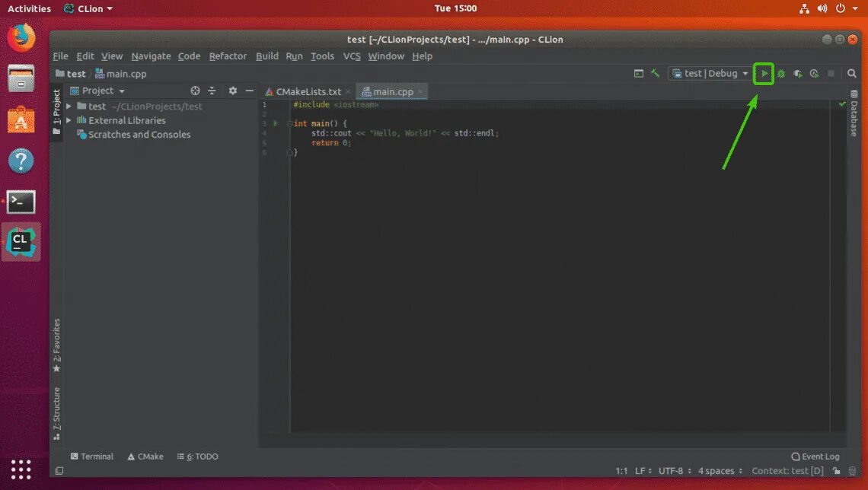Click main.cpp breadcrumb in navigation bar
This screenshot has width=868, height=490.
(x=120, y=74)
